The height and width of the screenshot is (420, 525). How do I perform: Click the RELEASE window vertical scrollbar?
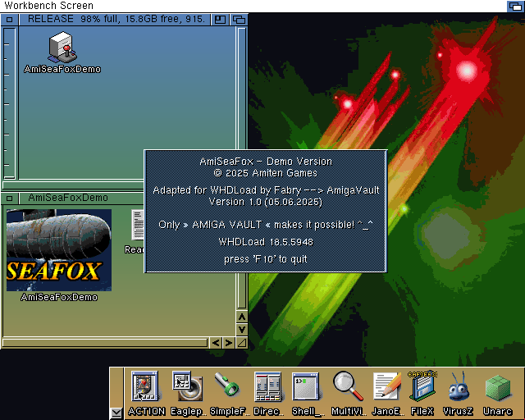coord(242,88)
